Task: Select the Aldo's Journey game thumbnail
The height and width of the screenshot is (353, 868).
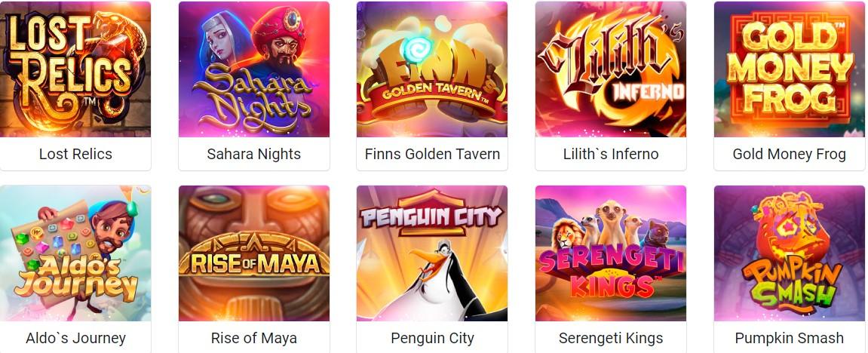Action: point(75,253)
